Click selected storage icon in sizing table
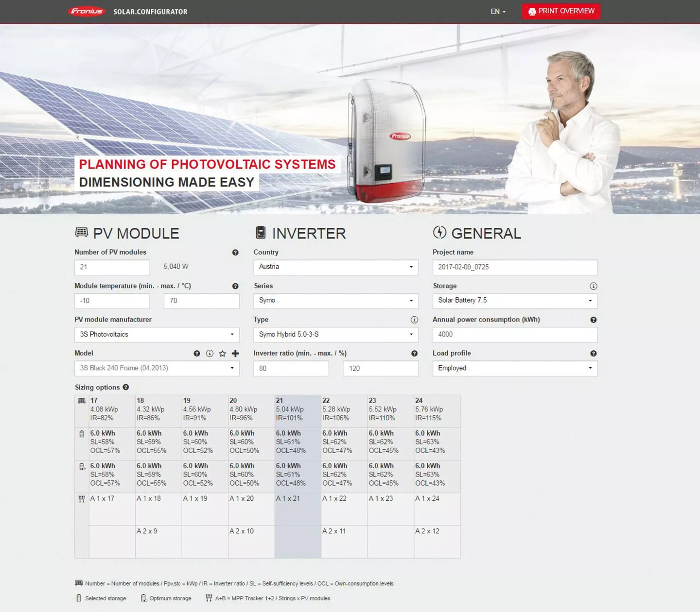Viewport: 700px width, 612px height. click(x=82, y=434)
